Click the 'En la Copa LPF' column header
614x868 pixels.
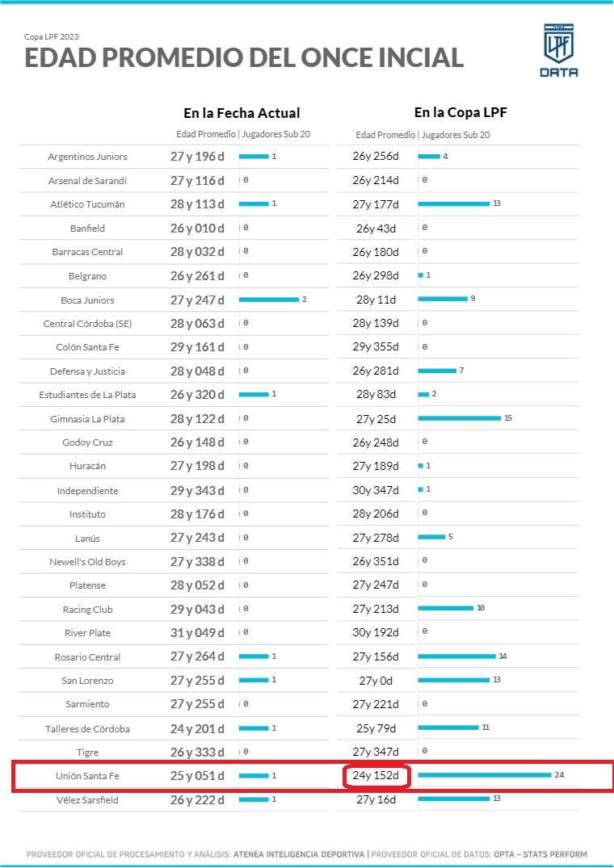[460, 113]
